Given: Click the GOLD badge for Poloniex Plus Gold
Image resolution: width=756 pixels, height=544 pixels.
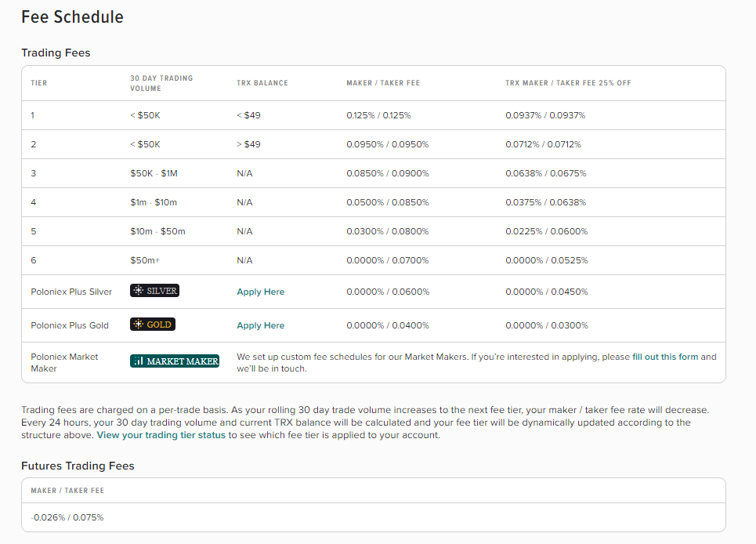Looking at the screenshot, I should [x=152, y=324].
